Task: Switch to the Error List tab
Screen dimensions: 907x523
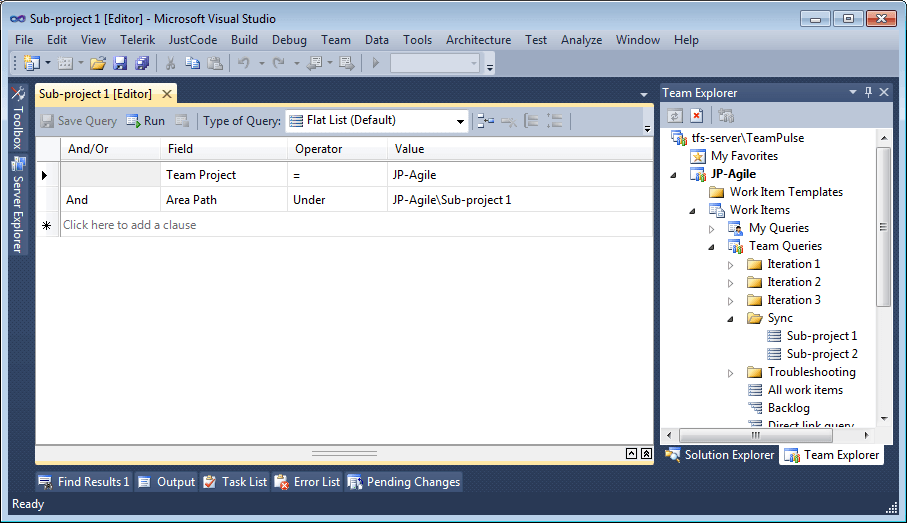Action: (307, 482)
